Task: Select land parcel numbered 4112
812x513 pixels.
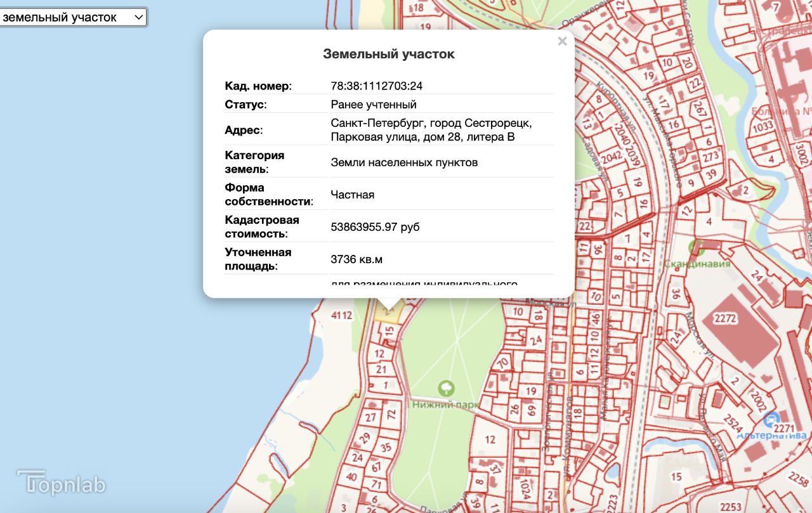Action: pos(341,315)
